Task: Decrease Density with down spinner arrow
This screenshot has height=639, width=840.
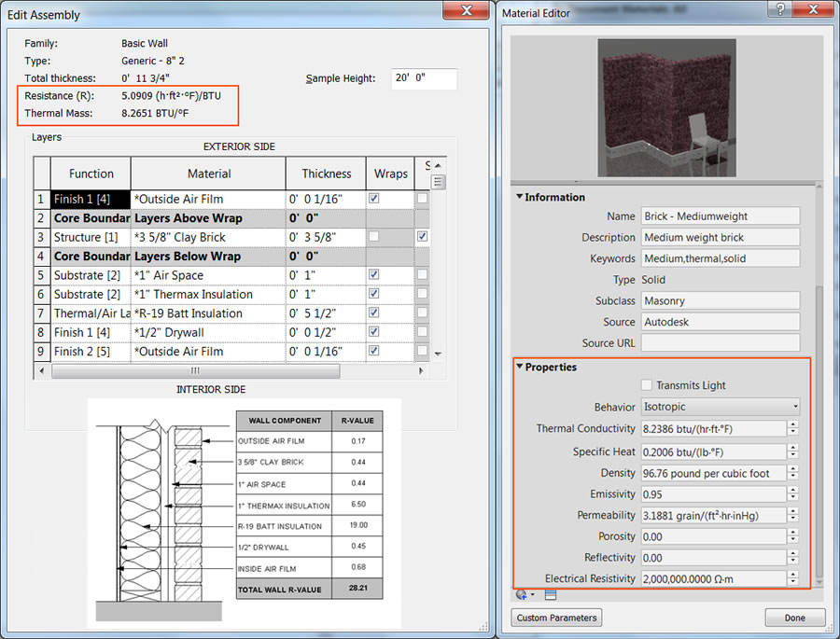Action: tap(793, 478)
